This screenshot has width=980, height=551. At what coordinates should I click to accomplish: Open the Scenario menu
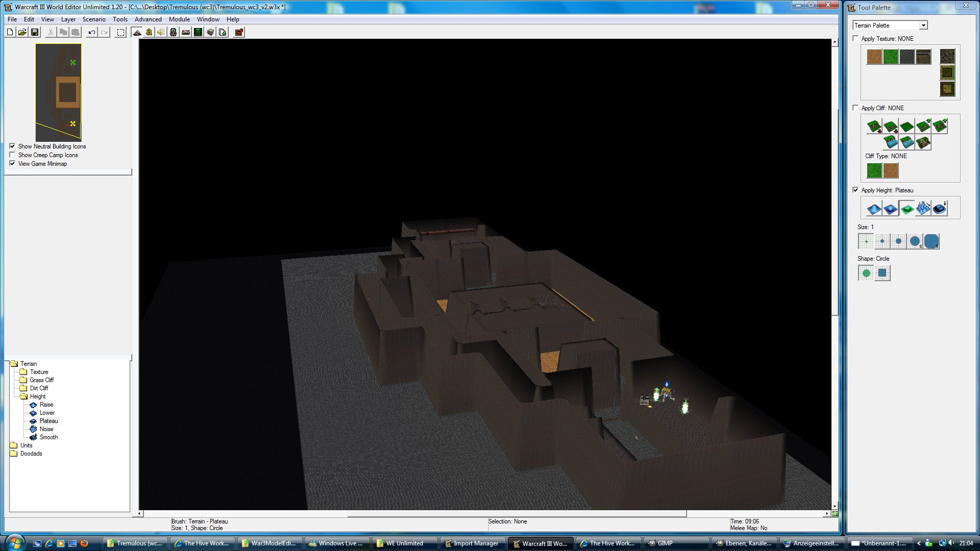[x=94, y=19]
